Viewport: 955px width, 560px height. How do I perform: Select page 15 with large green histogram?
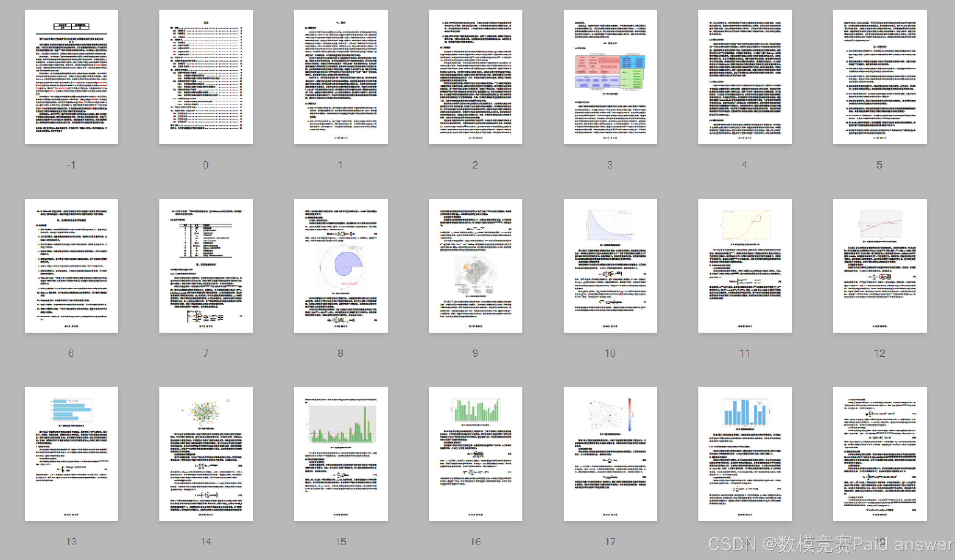pos(341,454)
